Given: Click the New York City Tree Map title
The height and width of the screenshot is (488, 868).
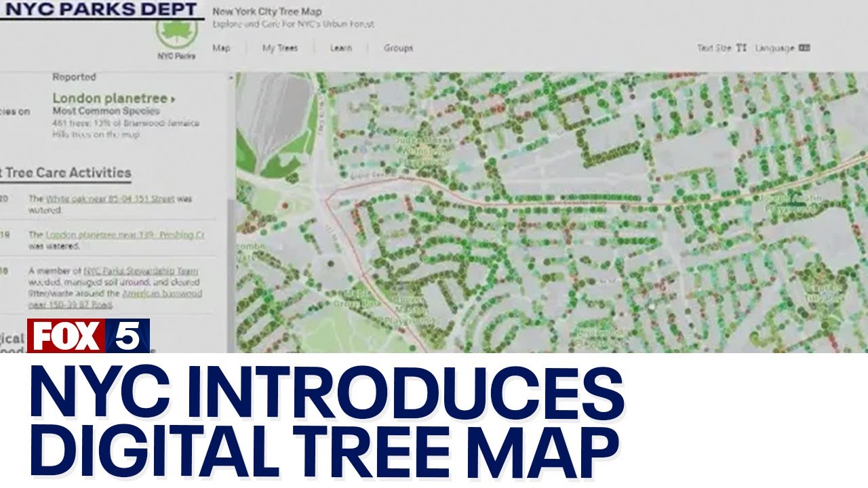Looking at the screenshot, I should click(x=267, y=12).
